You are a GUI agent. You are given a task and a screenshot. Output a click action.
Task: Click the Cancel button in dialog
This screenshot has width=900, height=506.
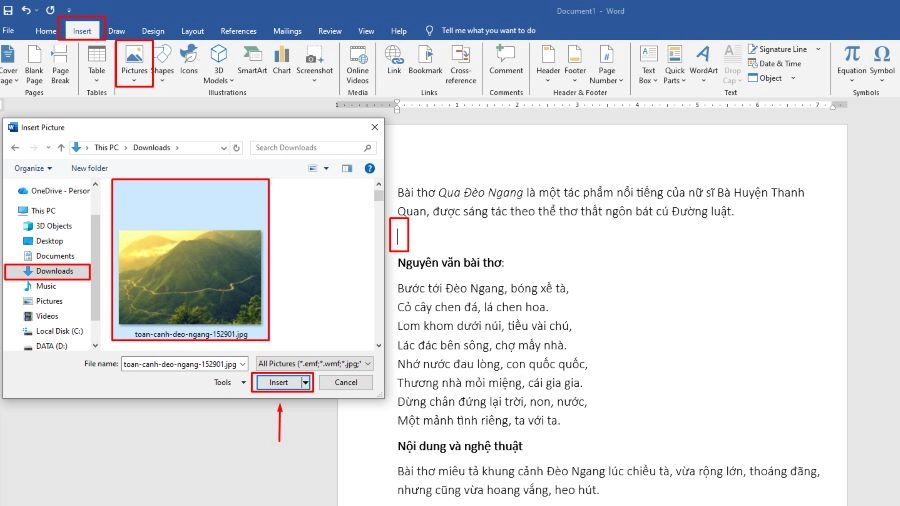pos(345,382)
